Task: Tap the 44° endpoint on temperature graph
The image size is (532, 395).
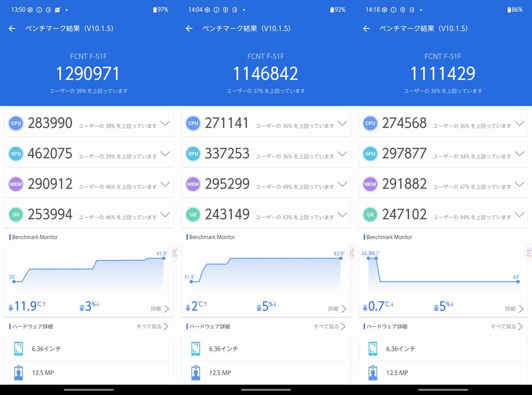Action: (518, 281)
